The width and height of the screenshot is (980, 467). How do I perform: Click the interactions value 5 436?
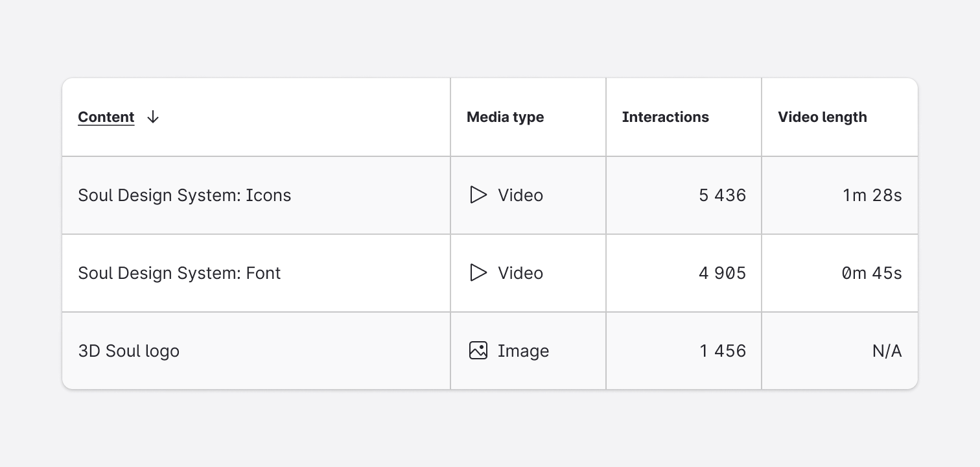[x=722, y=195]
